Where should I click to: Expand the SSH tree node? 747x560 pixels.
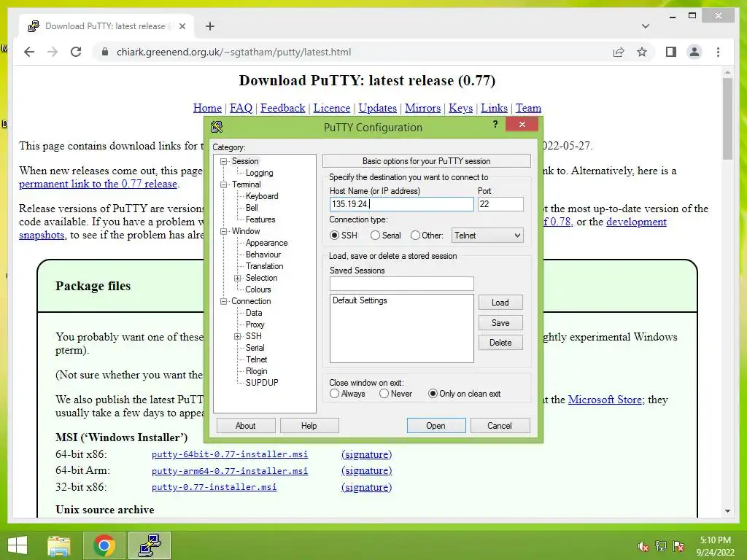237,337
